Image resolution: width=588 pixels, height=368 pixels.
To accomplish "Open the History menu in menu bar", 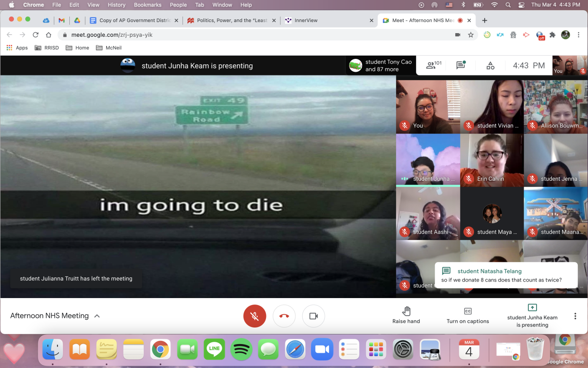I will coord(117,5).
